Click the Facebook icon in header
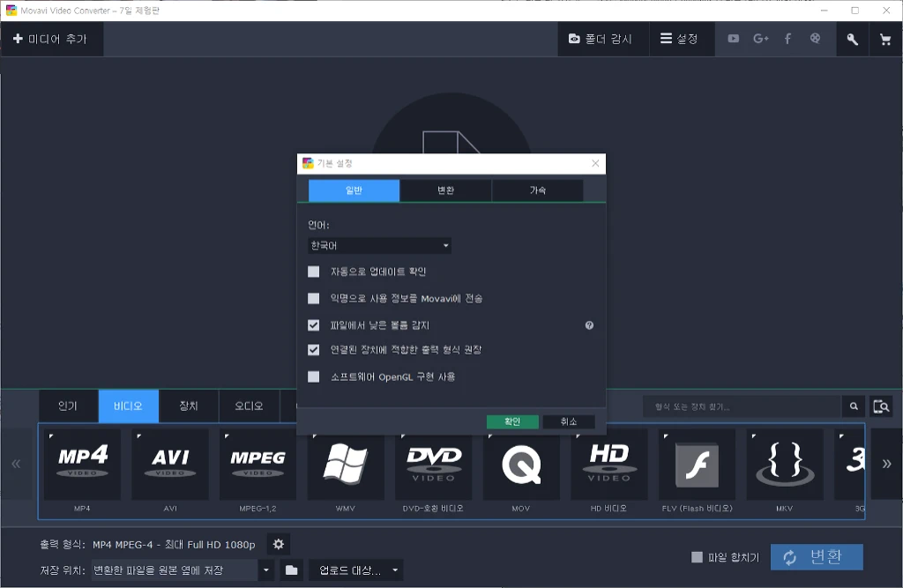The height and width of the screenshot is (588, 903). (787, 39)
